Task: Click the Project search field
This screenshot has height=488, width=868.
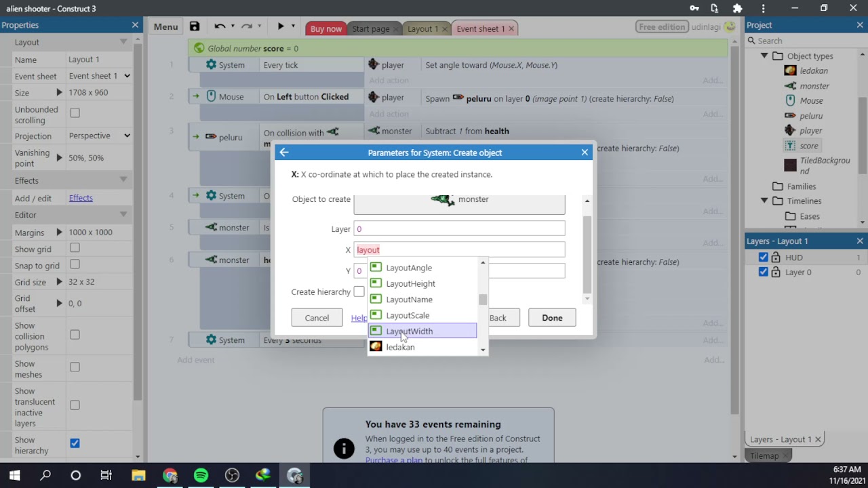Action: [x=806, y=41]
